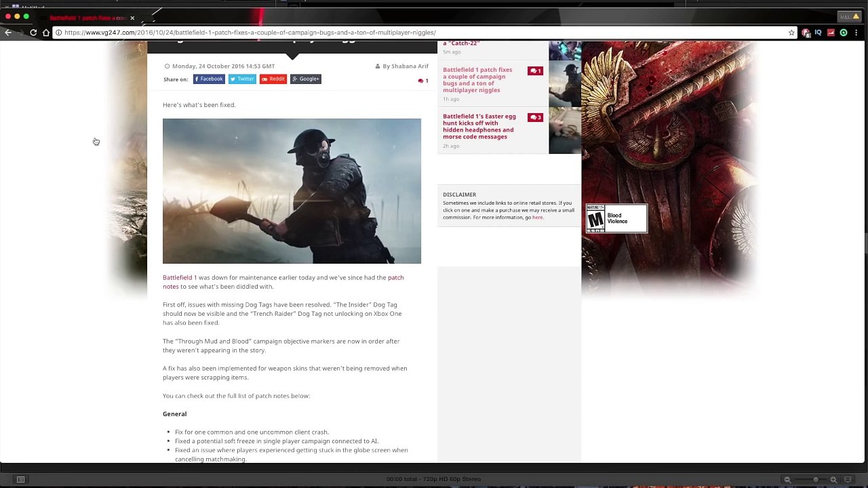868x488 pixels.
Task: Open the Battlefield 1 link in article text
Action: [180, 278]
